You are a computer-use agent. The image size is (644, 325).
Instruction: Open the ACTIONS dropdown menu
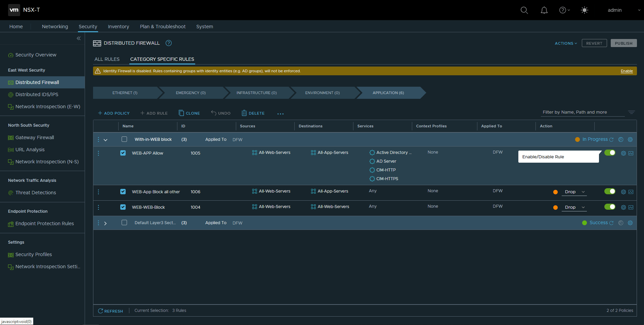pos(566,43)
